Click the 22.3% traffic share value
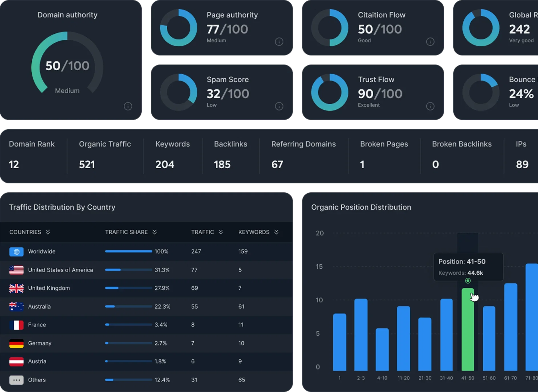The height and width of the screenshot is (392, 538). (162, 307)
